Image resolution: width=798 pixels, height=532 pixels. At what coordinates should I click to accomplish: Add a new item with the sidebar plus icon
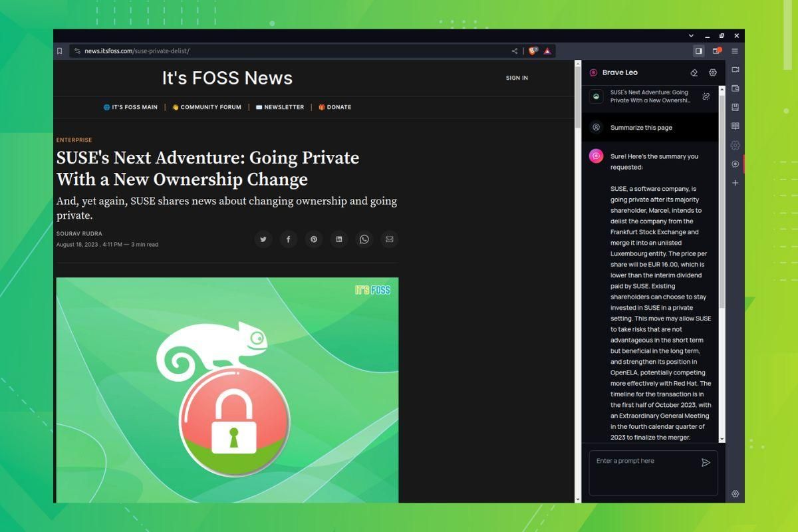735,183
